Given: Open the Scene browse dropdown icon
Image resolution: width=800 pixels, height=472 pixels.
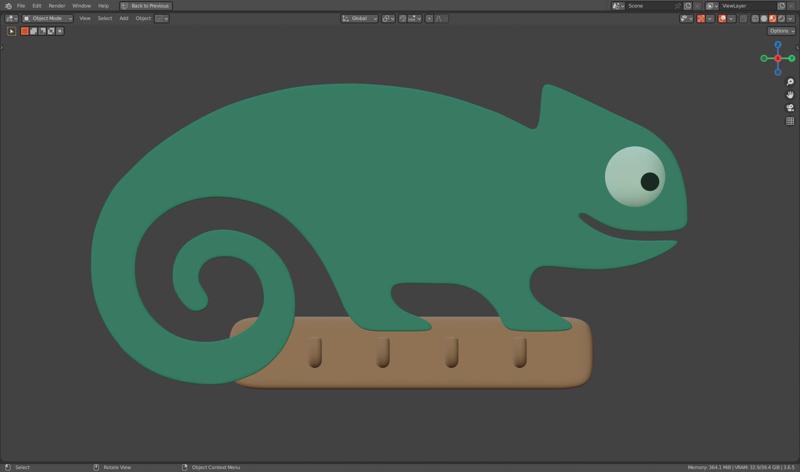Looking at the screenshot, I should point(618,6).
